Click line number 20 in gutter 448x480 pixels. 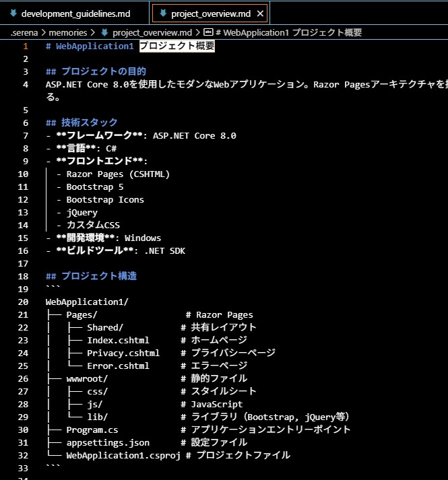pos(23,302)
